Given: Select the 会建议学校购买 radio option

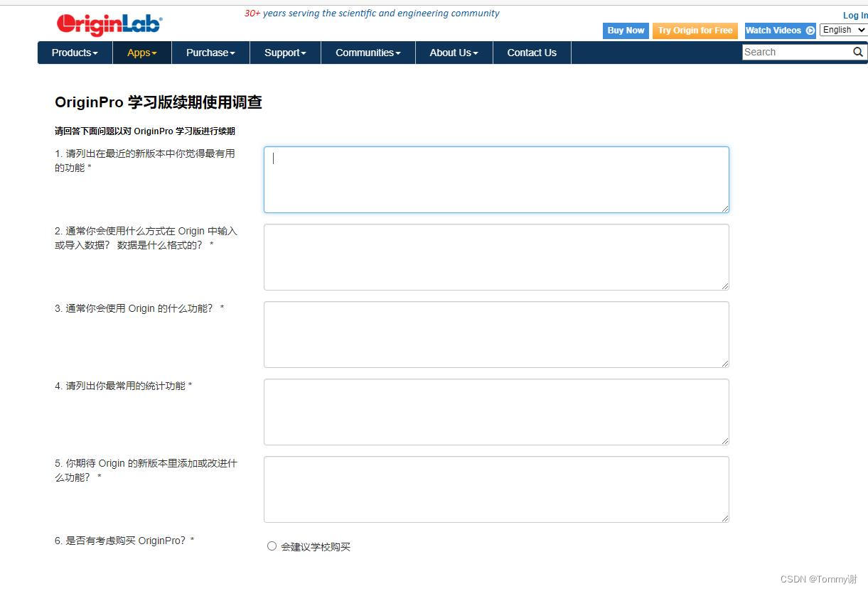Looking at the screenshot, I should 272,546.
